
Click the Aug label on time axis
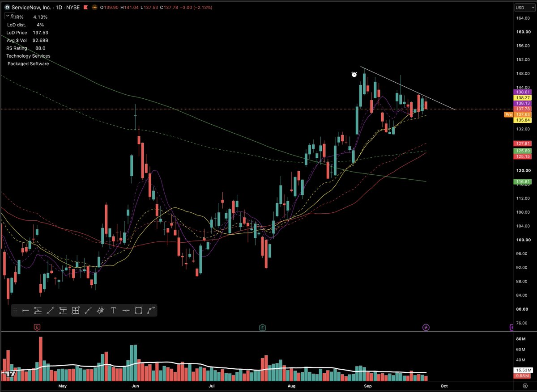[x=291, y=385]
